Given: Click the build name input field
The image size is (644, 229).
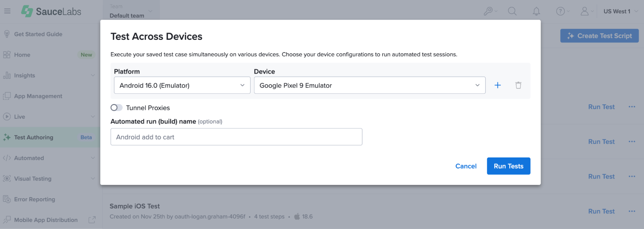Looking at the screenshot, I should pyautogui.click(x=236, y=137).
